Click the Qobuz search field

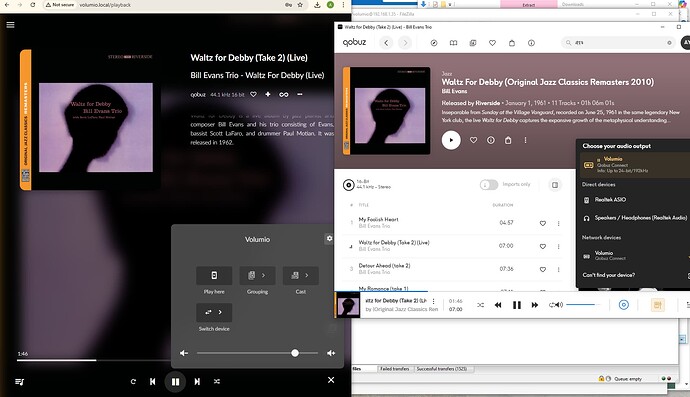(618, 43)
